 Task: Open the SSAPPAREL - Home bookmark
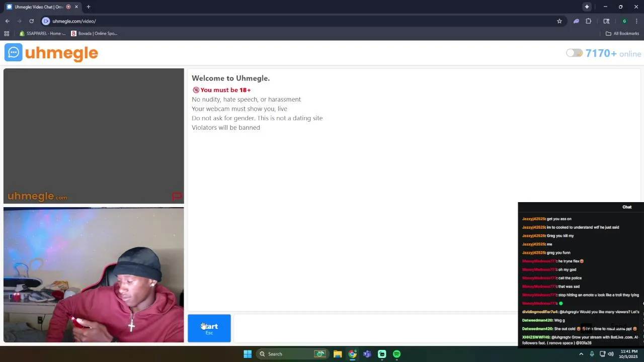pos(42,34)
